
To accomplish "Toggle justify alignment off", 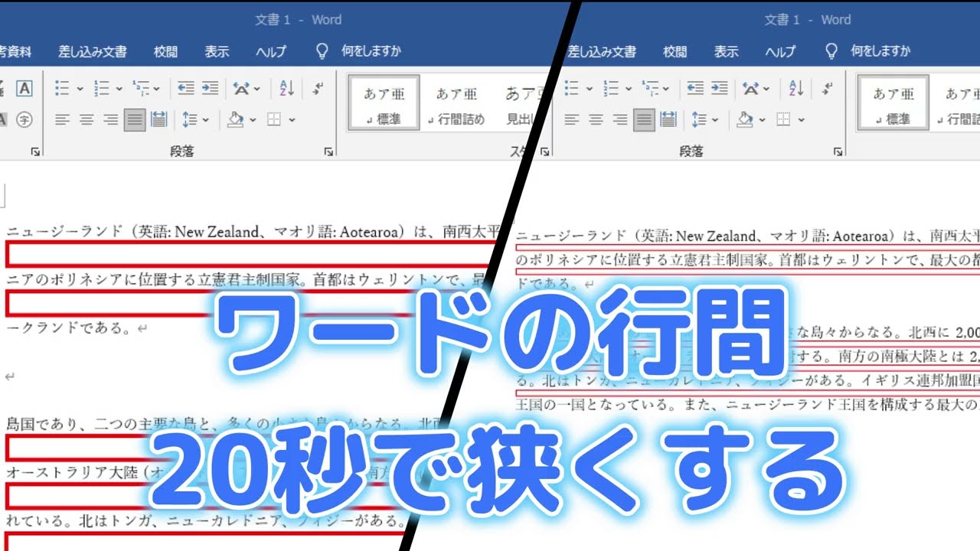I will pyautogui.click(x=134, y=120).
